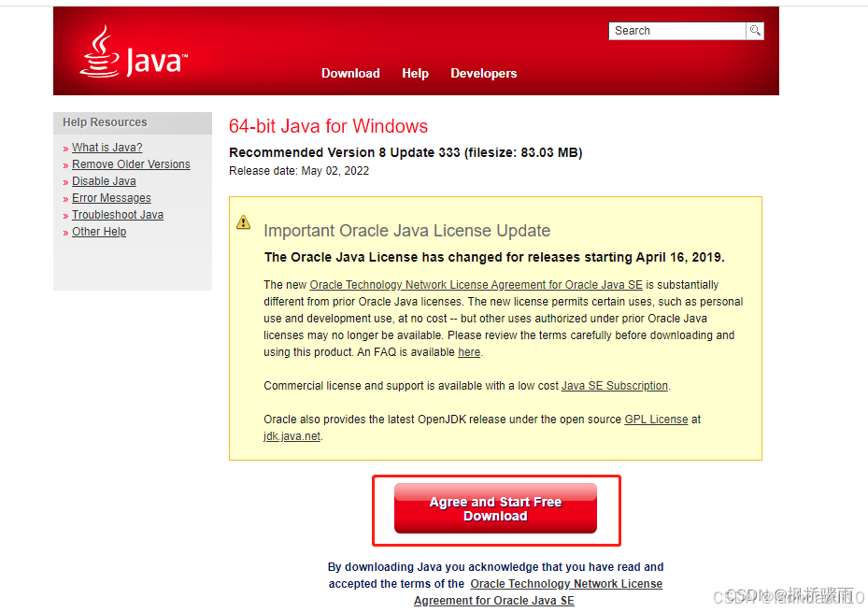Open the Error Messages link
This screenshot has width=868, height=612.
pos(111,197)
